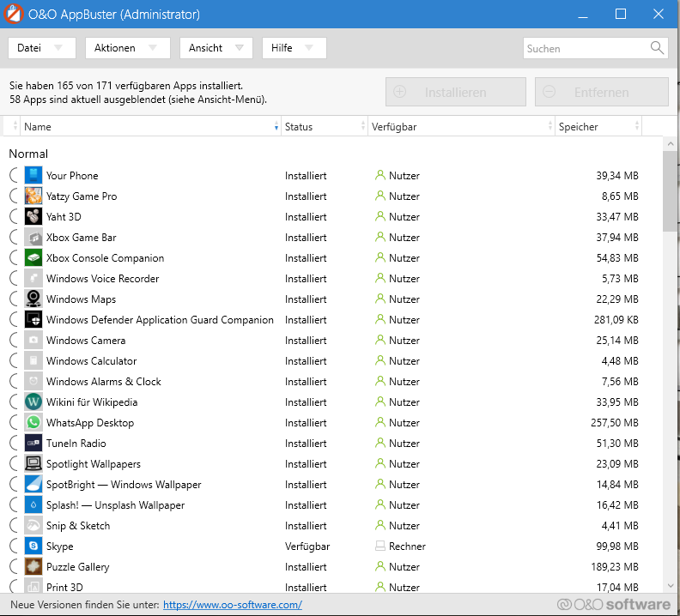Click the Xbox Console Companion icon
This screenshot has height=616, width=680.
[33, 258]
